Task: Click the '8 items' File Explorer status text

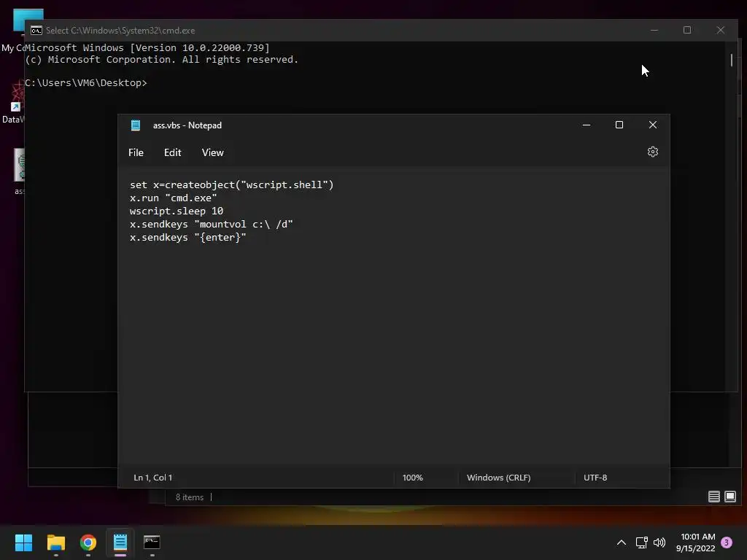Action: (x=189, y=497)
